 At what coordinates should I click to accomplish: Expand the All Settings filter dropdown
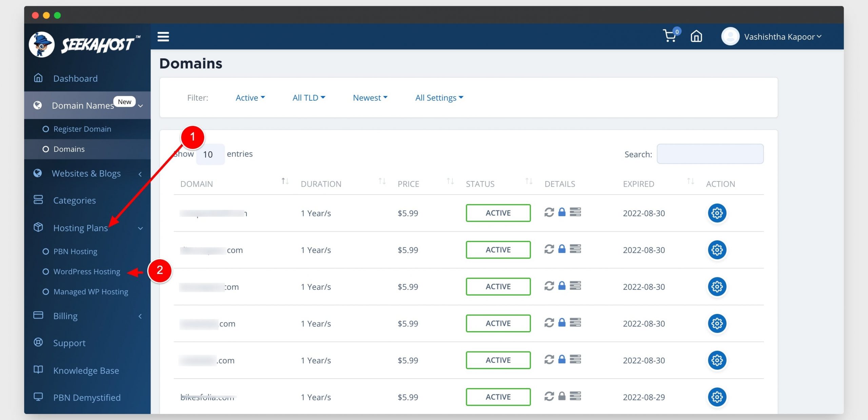point(439,97)
